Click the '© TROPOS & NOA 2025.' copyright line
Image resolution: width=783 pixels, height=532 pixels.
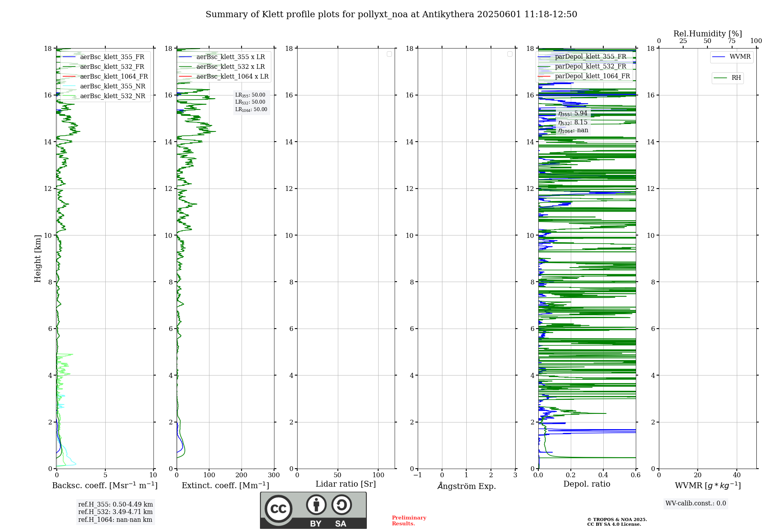[617, 519]
